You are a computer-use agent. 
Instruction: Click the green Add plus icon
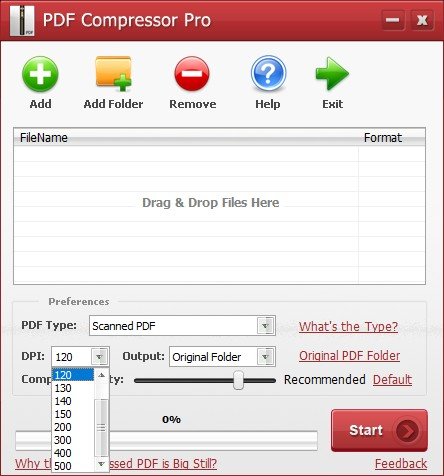(x=40, y=74)
